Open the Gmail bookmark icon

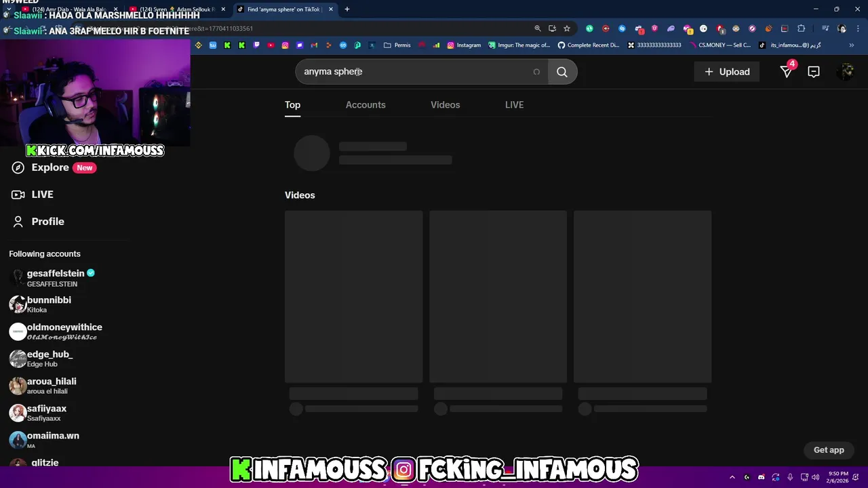pos(314,45)
